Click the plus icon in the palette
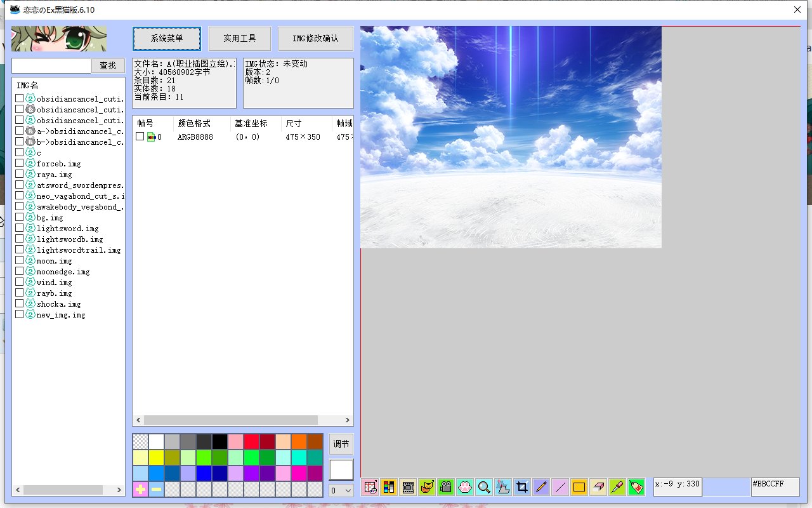812x508 pixels. (x=140, y=490)
